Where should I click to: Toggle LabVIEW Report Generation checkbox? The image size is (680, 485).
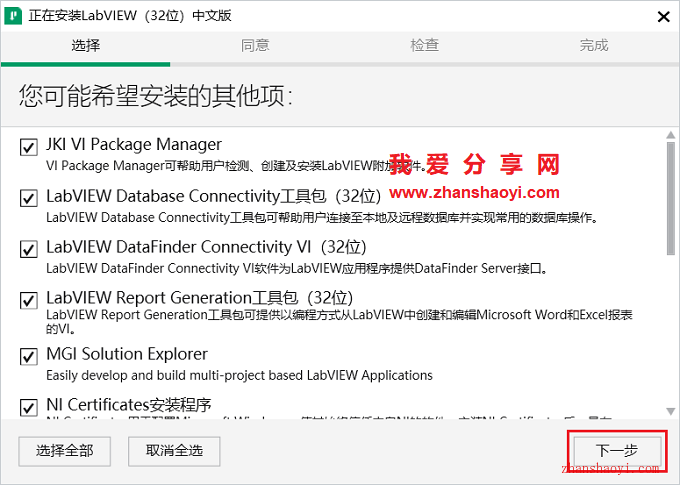tap(29, 300)
